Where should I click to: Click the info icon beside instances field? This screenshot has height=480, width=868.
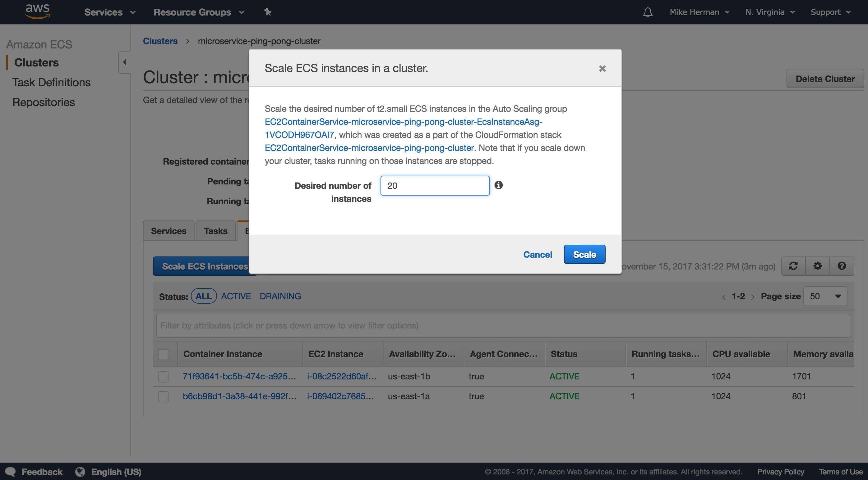coord(498,185)
